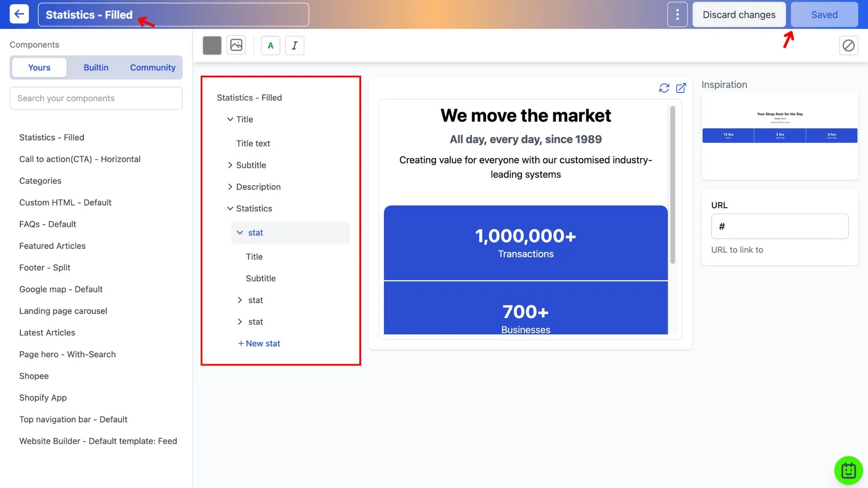Image resolution: width=868 pixels, height=488 pixels.
Task: Click Add New stat link
Action: pyautogui.click(x=259, y=343)
